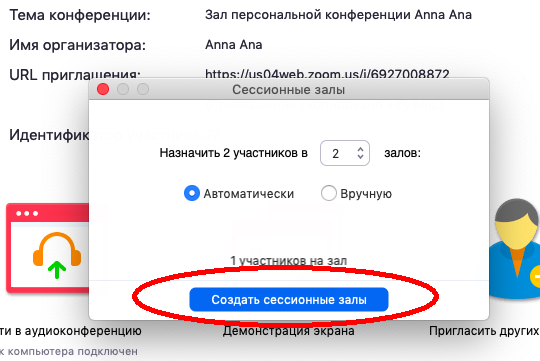Viewport: 540px width, 361px height.
Task: Increase rooms count with stepper up arrow
Action: pos(360,149)
